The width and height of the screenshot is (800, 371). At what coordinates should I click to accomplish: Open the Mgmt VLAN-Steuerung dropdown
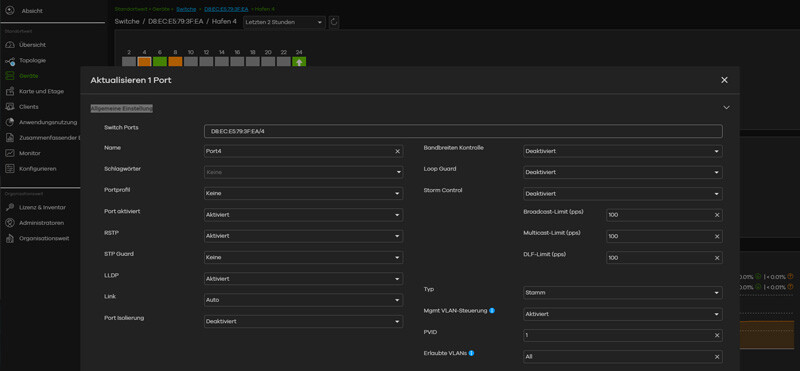click(x=623, y=314)
